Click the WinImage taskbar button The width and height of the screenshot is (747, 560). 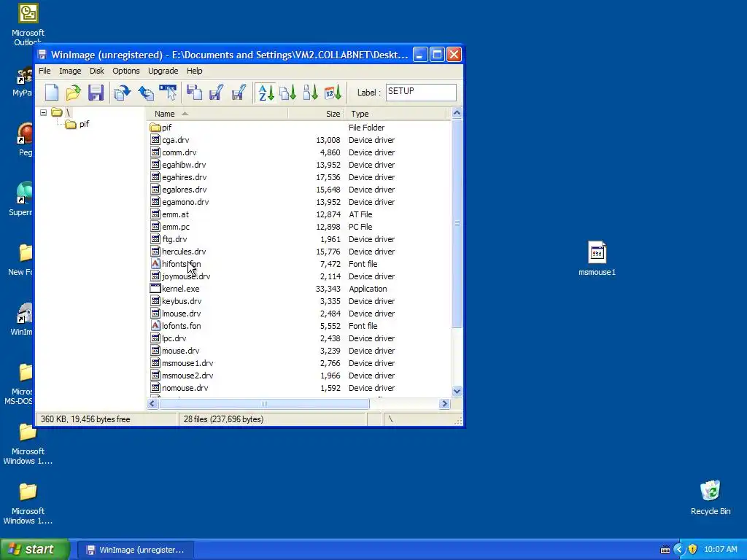pos(135,550)
